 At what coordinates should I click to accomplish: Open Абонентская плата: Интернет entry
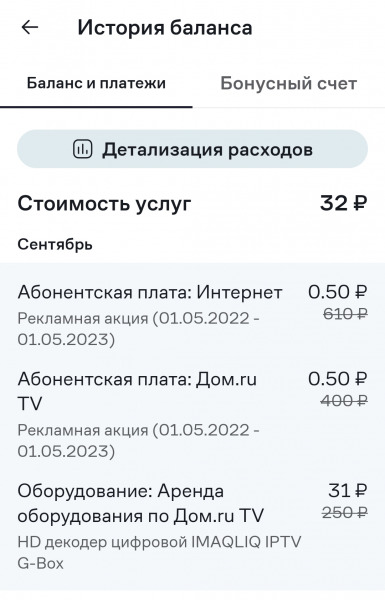[192, 315]
